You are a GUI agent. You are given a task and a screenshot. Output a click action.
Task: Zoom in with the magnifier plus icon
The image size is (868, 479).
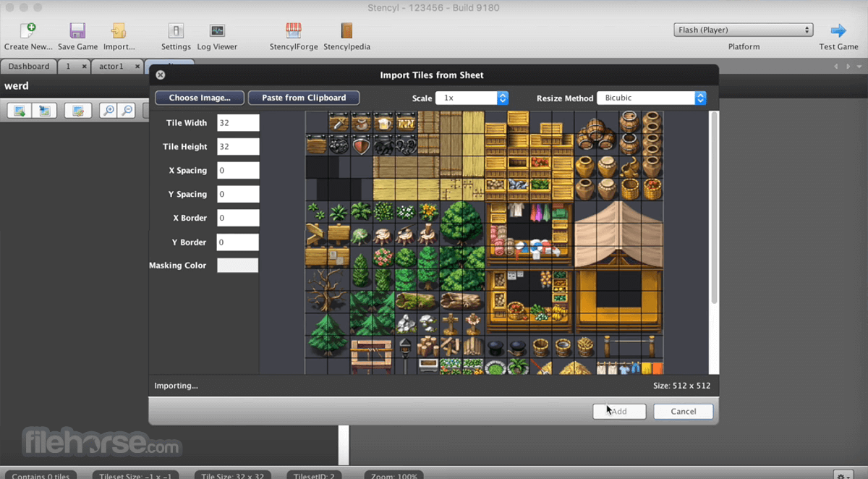[x=109, y=111]
